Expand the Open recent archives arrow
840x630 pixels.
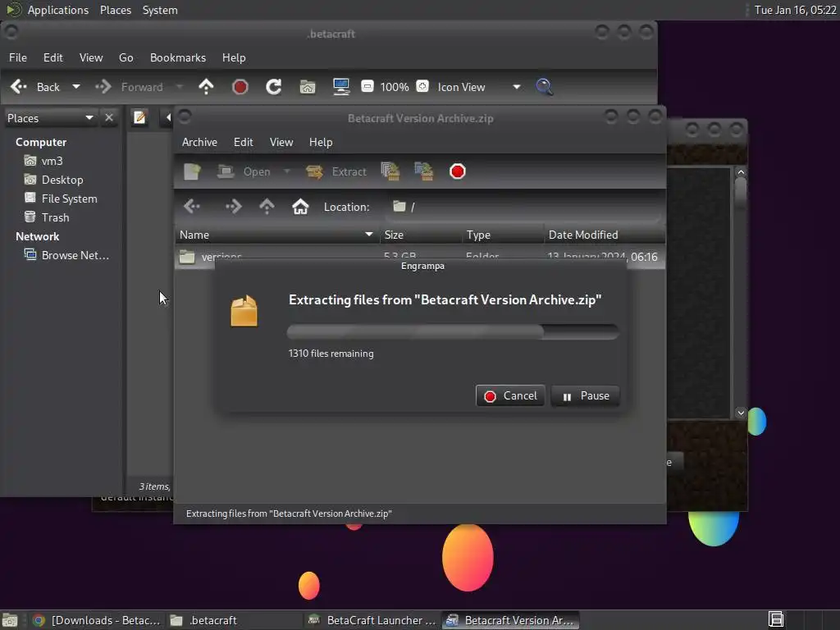pyautogui.click(x=286, y=171)
